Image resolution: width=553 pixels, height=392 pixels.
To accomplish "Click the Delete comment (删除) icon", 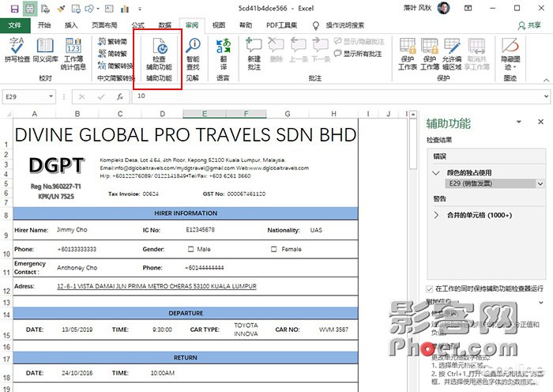I will point(276,50).
